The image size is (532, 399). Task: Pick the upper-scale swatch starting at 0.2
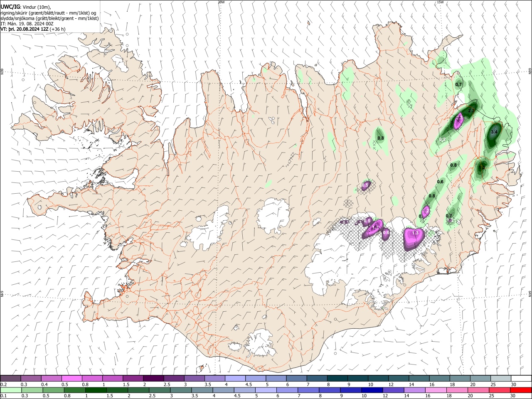[x=10, y=378]
